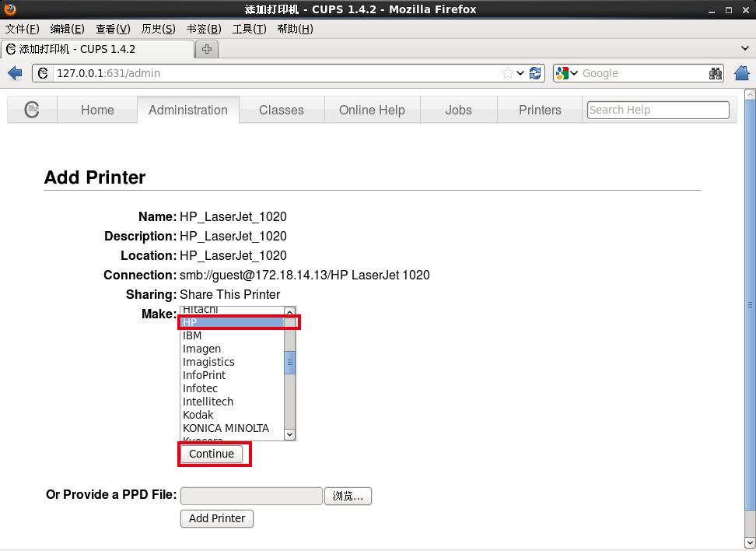The image size is (756, 551).
Task: Click the Firefox logo in title bar
Action: 9,9
